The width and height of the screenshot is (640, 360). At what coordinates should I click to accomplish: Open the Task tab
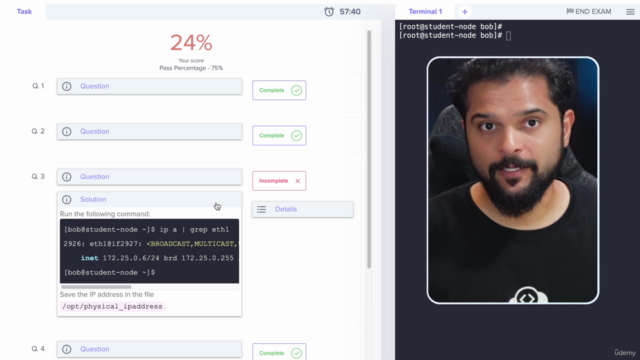pyautogui.click(x=24, y=11)
